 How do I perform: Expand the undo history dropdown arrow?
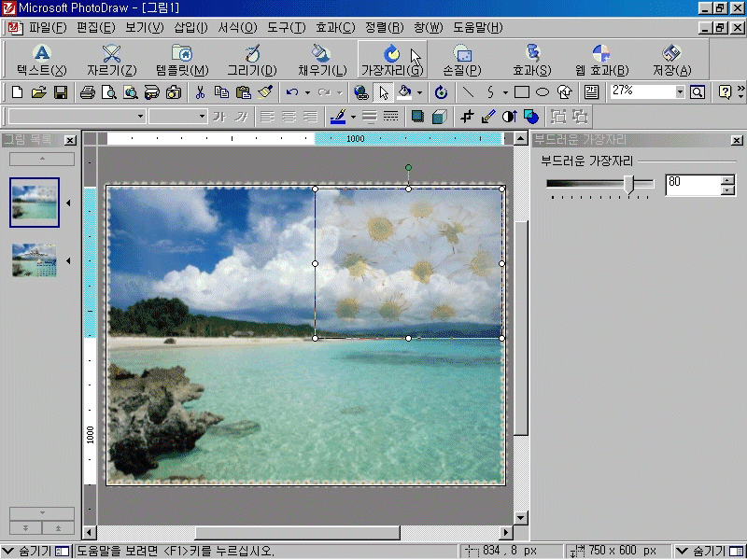[307, 92]
